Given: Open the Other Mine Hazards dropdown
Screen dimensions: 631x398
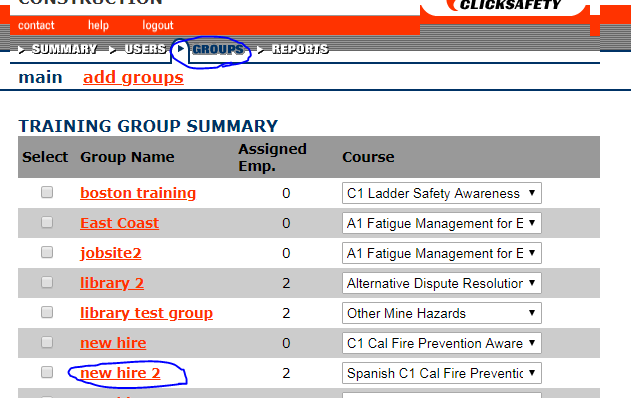Looking at the screenshot, I should point(442,313).
